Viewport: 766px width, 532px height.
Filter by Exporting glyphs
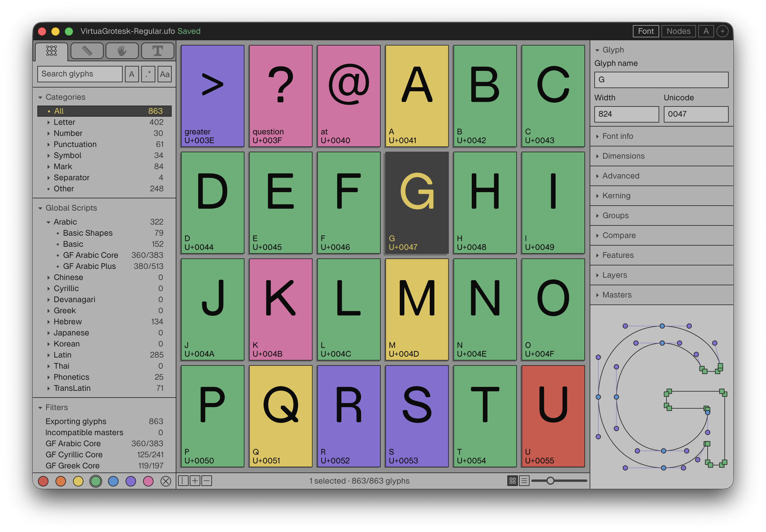click(105, 421)
